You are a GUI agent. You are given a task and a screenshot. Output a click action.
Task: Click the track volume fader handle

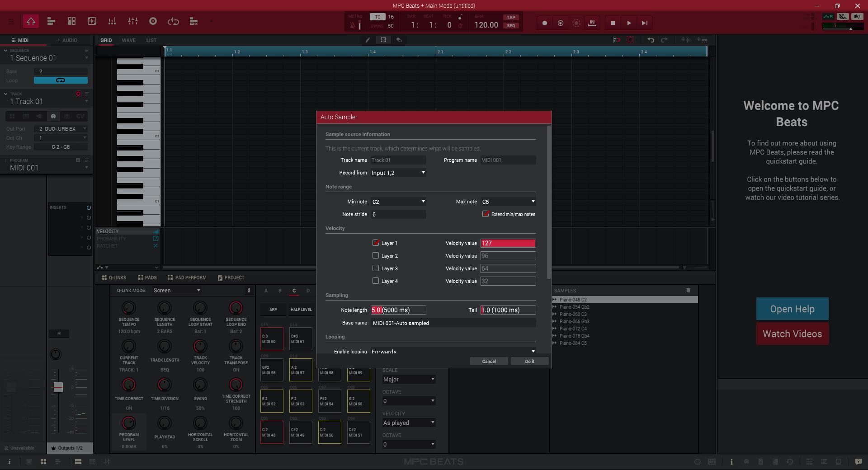58,387
